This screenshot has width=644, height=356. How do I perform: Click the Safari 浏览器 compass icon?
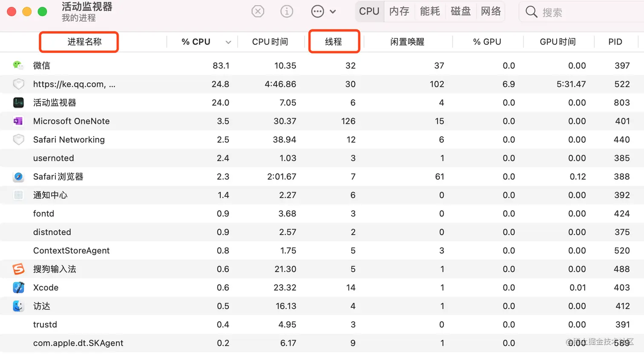coord(18,176)
